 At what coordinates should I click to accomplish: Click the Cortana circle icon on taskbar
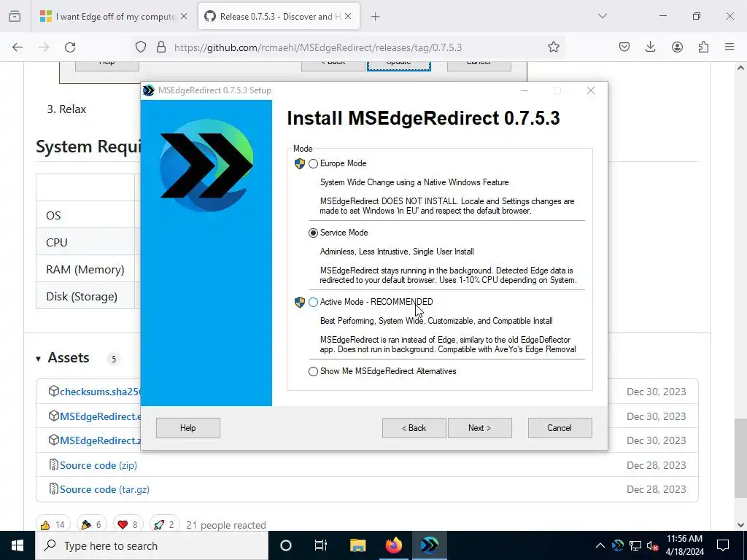[286, 545]
